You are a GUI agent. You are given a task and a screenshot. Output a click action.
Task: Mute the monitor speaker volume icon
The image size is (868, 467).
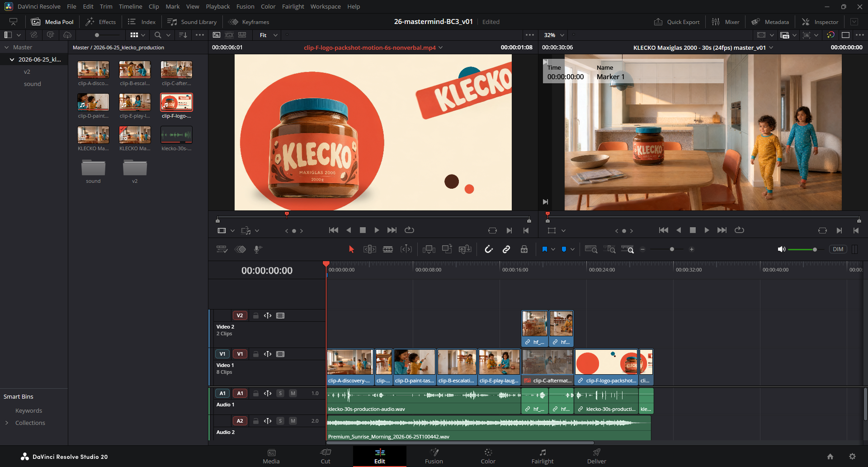coord(781,249)
